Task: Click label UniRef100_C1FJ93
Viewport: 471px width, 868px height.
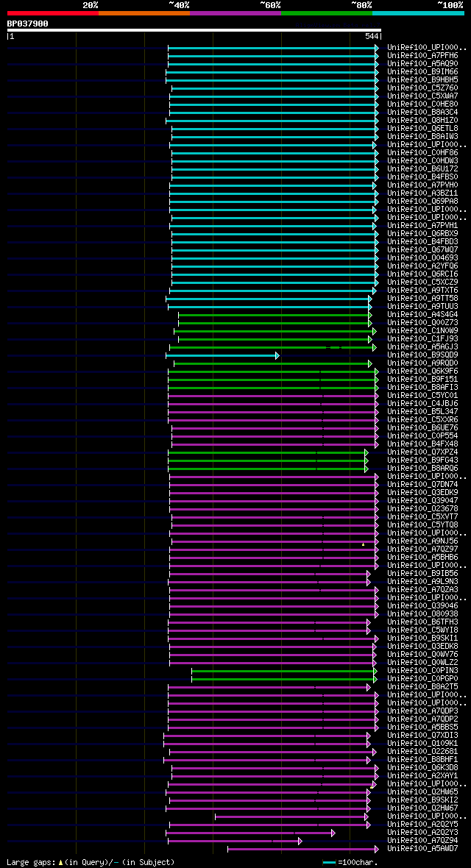Action: pos(422,339)
